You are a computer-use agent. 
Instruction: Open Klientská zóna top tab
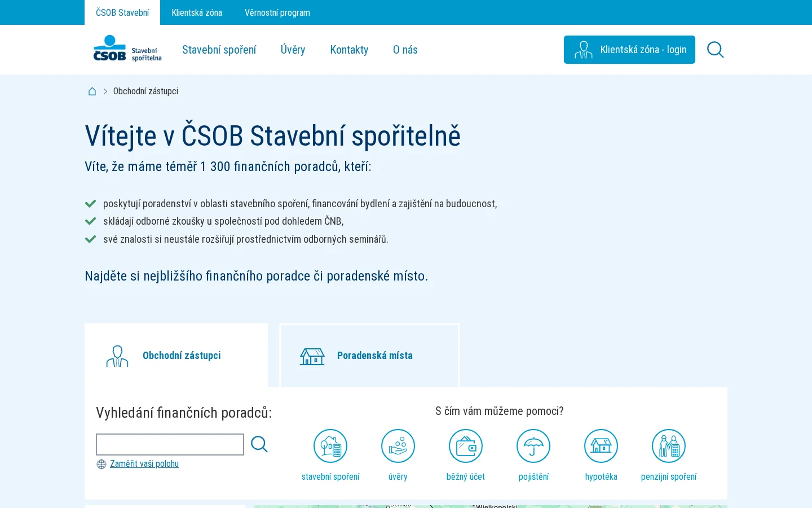click(197, 12)
